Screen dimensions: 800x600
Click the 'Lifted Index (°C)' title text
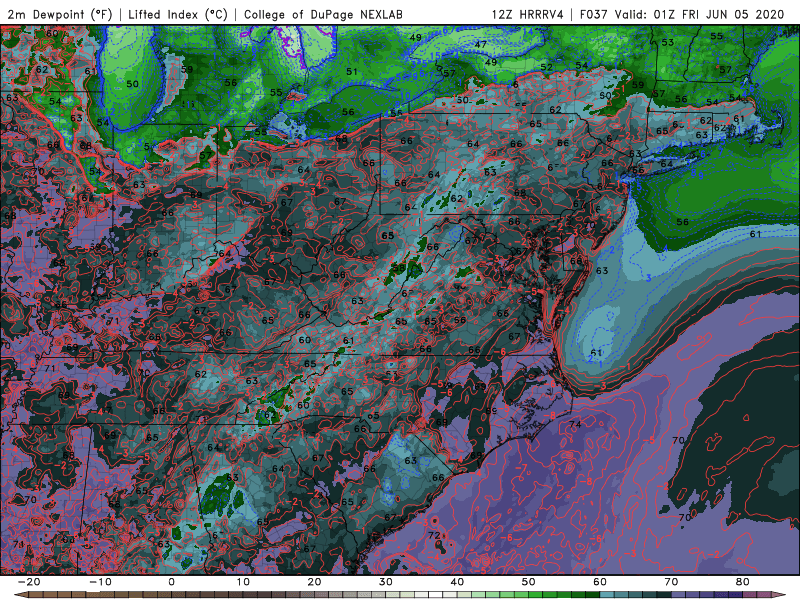tap(178, 14)
